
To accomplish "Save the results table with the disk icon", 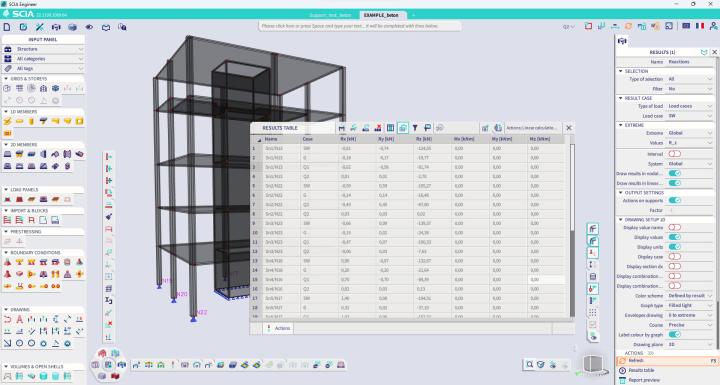I will [x=342, y=128].
